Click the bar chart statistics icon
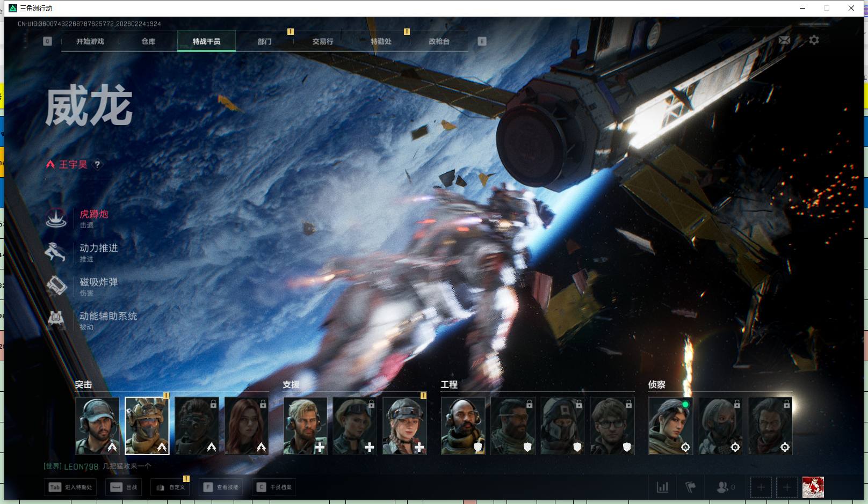 point(663,487)
